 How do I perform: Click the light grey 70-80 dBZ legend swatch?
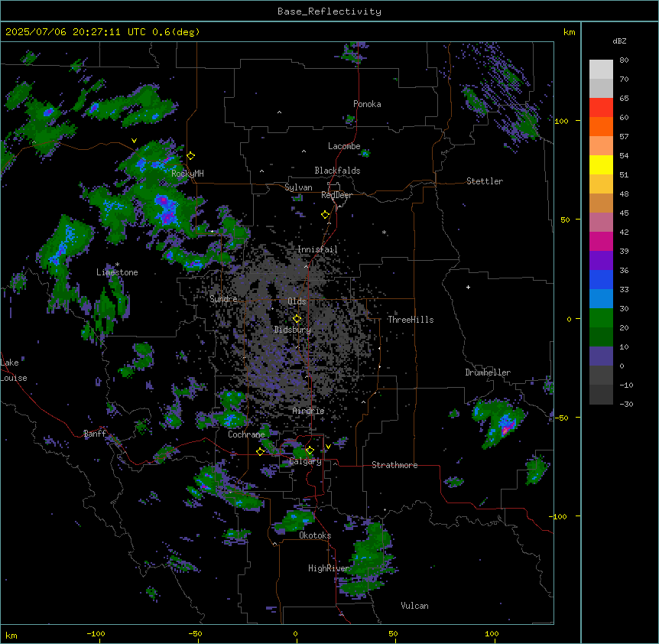(x=601, y=70)
